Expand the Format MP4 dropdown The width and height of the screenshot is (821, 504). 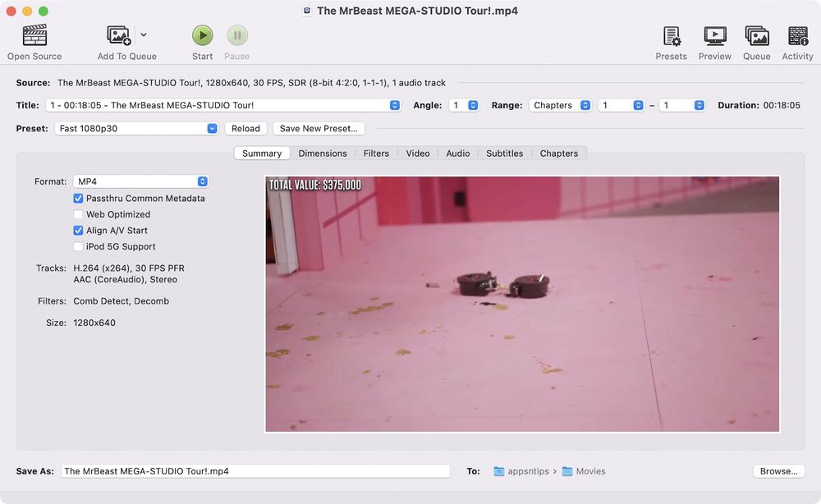coord(140,181)
